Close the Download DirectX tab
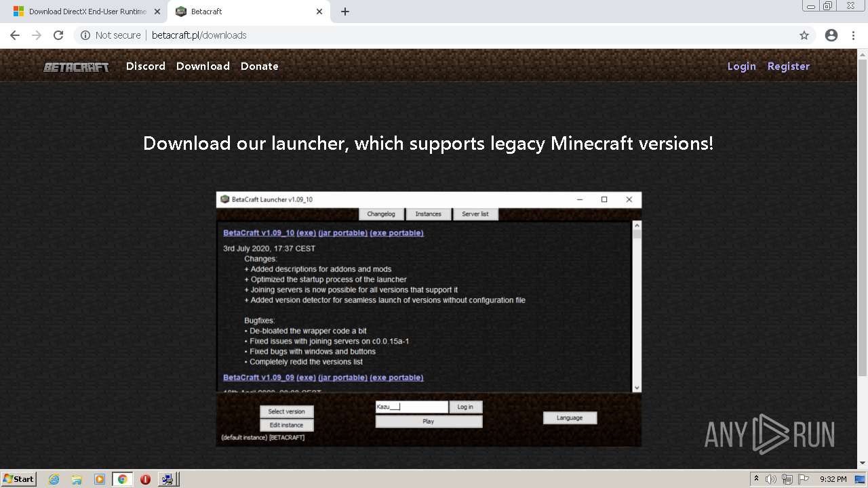868x488 pixels. coord(157,12)
